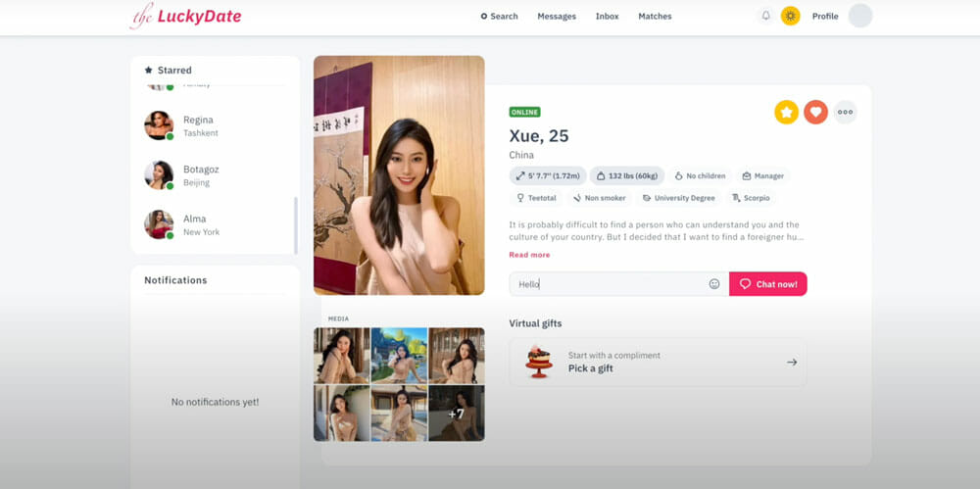Open Regina from Tashkent
Image resolution: width=980 pixels, height=489 pixels.
[x=215, y=125]
